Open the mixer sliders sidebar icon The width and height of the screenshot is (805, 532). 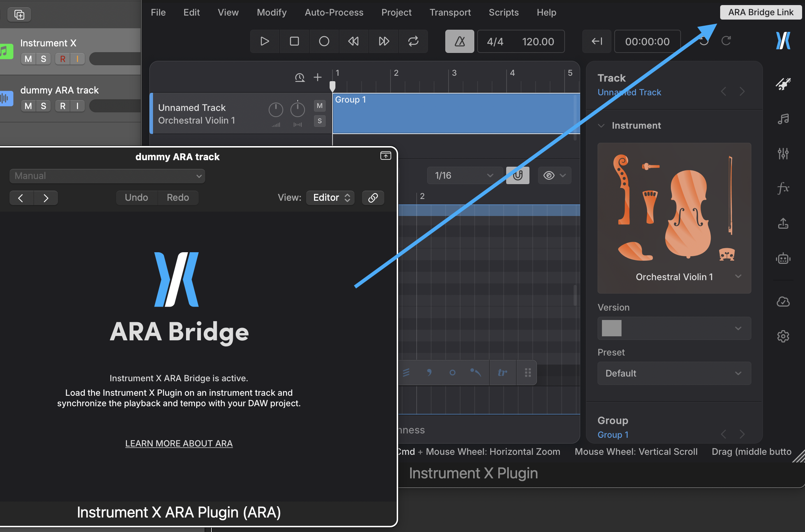tap(783, 154)
